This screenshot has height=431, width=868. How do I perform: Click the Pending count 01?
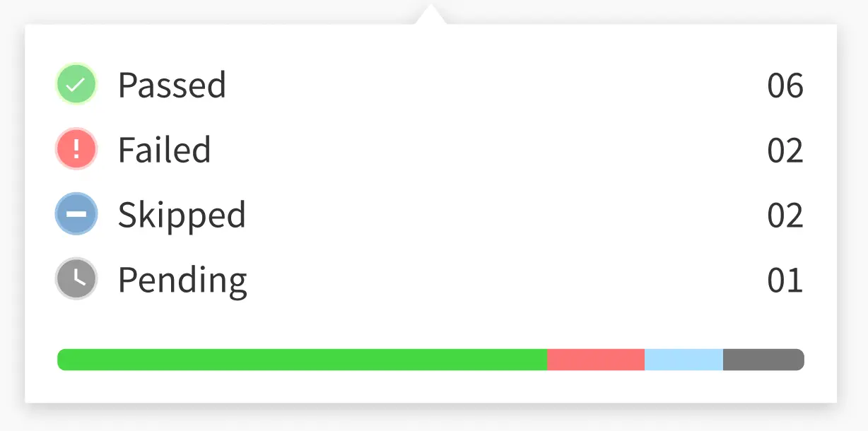[x=785, y=281]
